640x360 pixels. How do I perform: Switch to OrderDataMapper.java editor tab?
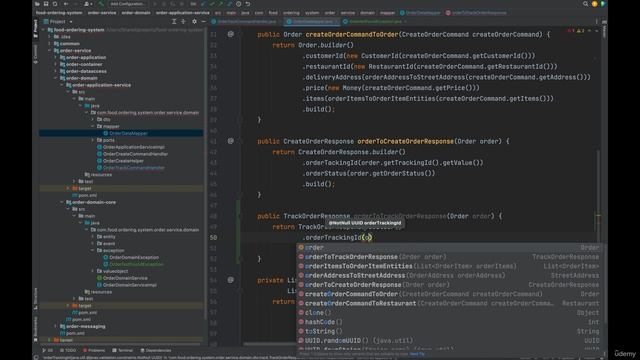click(x=312, y=21)
